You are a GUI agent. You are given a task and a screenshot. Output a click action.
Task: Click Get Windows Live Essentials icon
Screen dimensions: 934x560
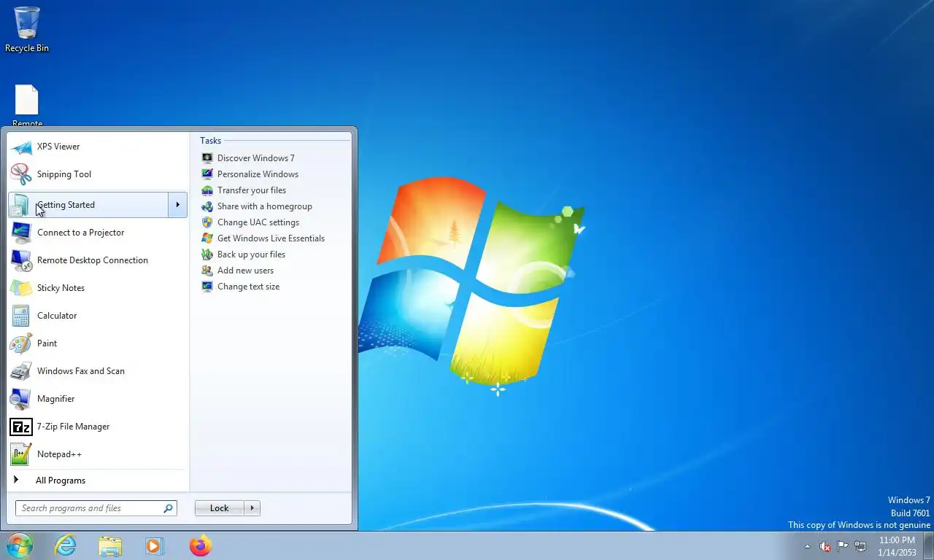tap(207, 238)
